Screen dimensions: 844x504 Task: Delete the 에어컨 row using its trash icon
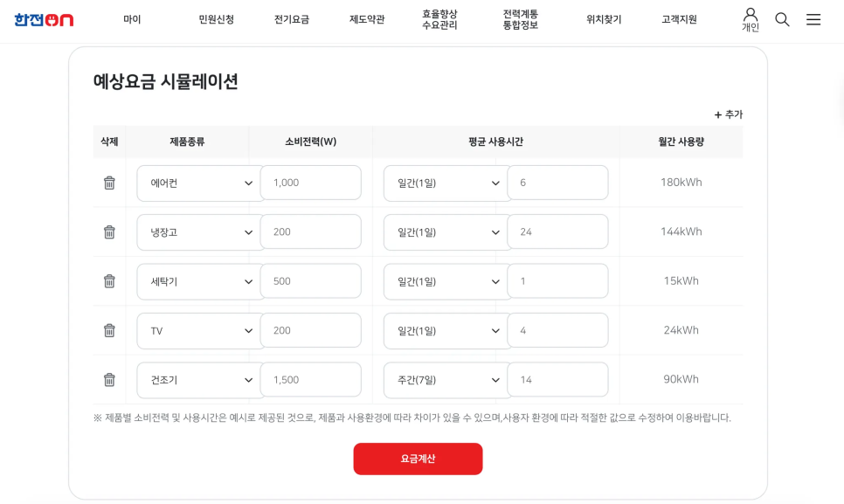point(108,183)
